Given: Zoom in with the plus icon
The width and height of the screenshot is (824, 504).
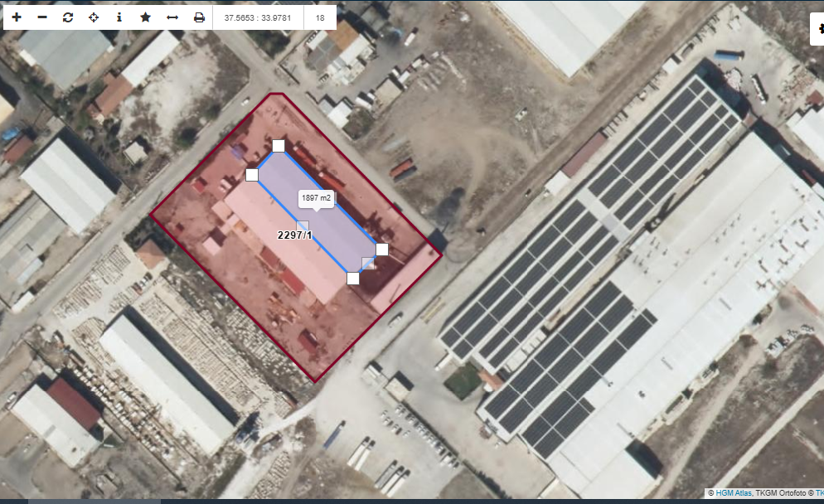Looking at the screenshot, I should (17, 17).
